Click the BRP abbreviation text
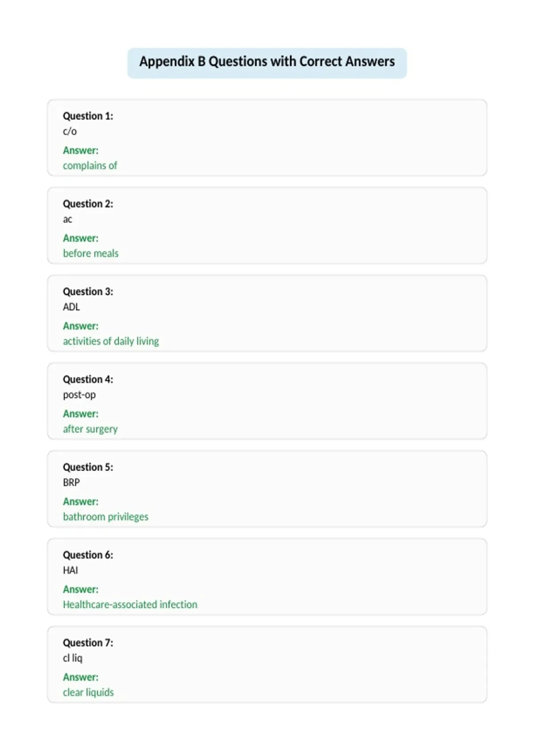Image resolution: width=534 pixels, height=756 pixels. (71, 483)
